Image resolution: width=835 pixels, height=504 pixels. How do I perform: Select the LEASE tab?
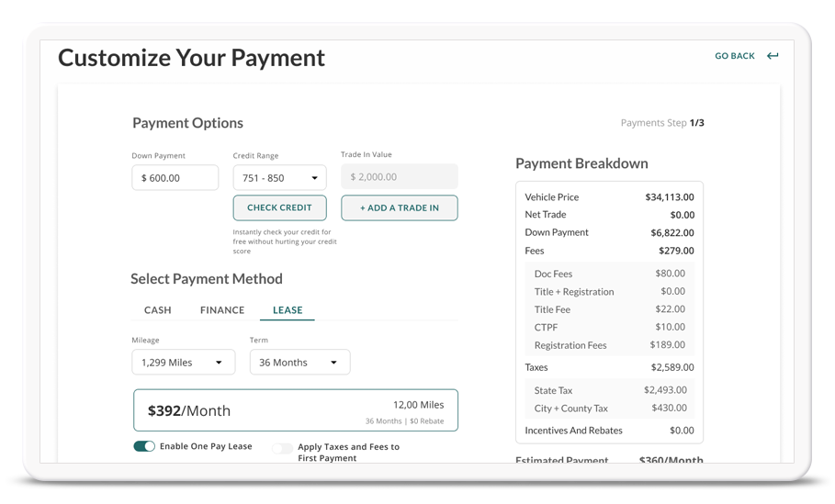coord(288,310)
